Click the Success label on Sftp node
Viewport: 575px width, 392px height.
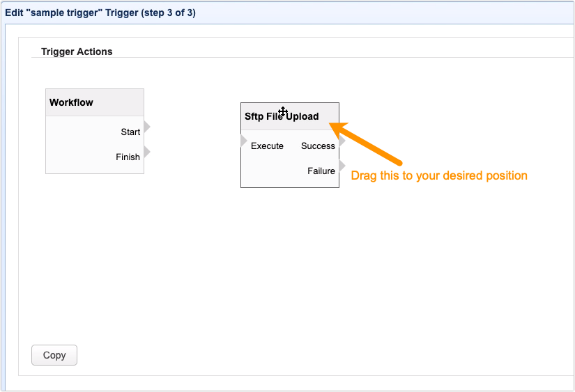click(x=318, y=146)
